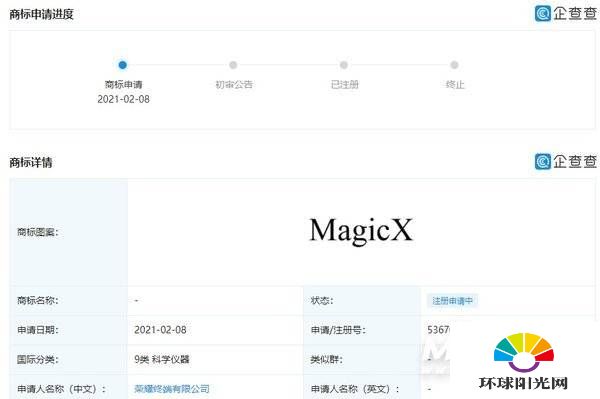The image size is (600, 399).
Task: Click the 终止 progress step dot
Action: click(x=454, y=65)
